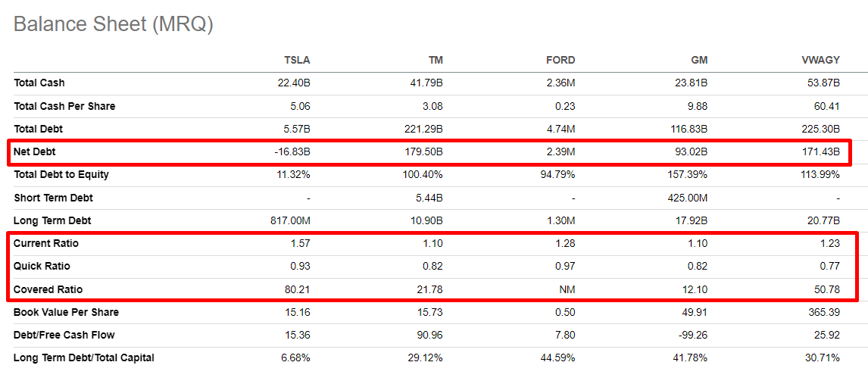Screen dimensions: 868x384
Task: Click Long Term Debt/Total Capital label
Action: (x=84, y=357)
